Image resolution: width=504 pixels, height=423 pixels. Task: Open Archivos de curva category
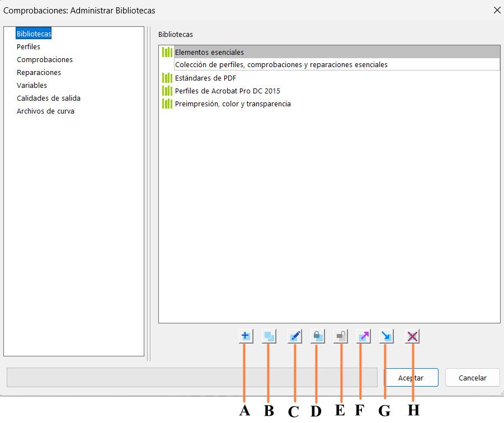click(46, 111)
